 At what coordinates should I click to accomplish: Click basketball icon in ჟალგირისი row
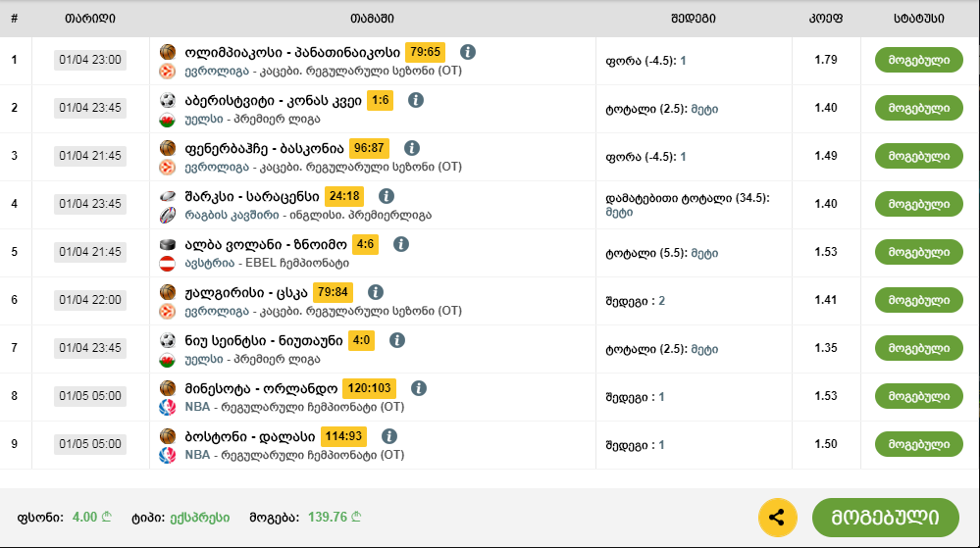(x=168, y=292)
